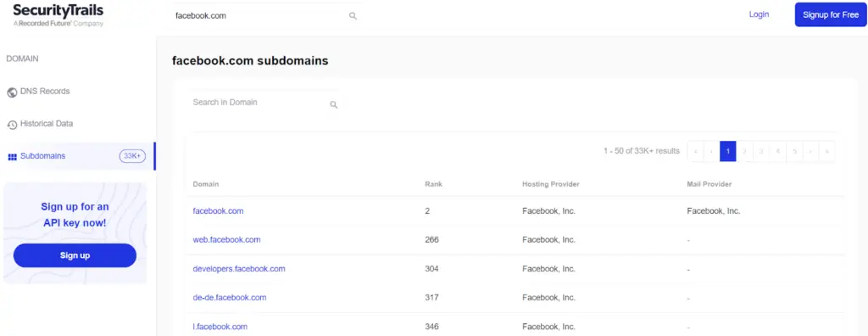Go to the last results page arrow
Screen dimensions: 868x336
coord(826,151)
